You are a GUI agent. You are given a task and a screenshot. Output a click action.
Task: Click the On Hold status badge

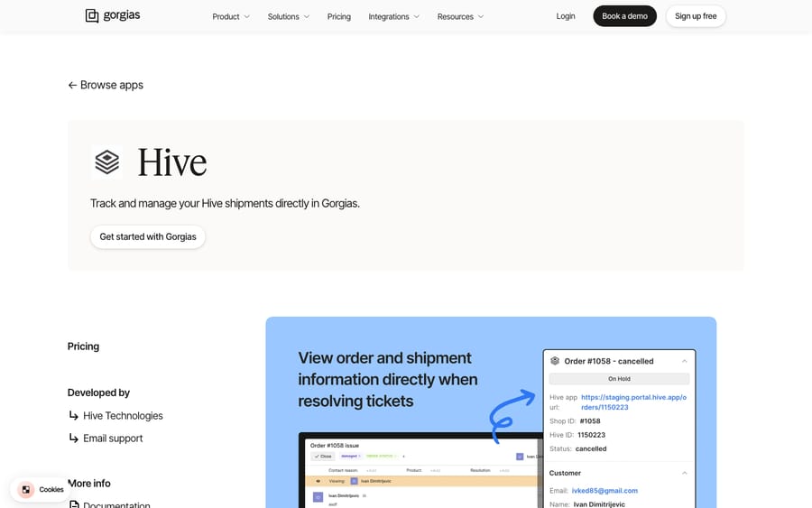[619, 379]
